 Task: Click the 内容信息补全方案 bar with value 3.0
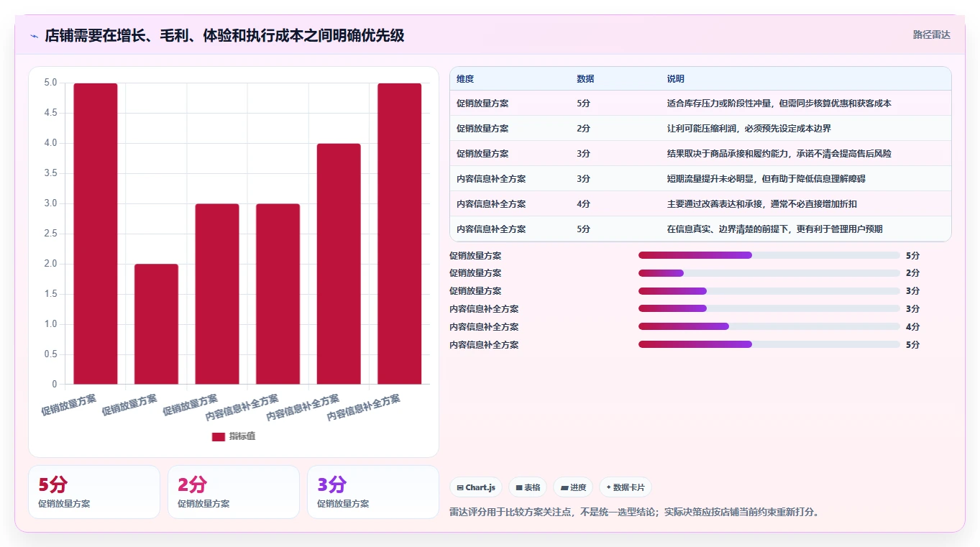point(278,294)
